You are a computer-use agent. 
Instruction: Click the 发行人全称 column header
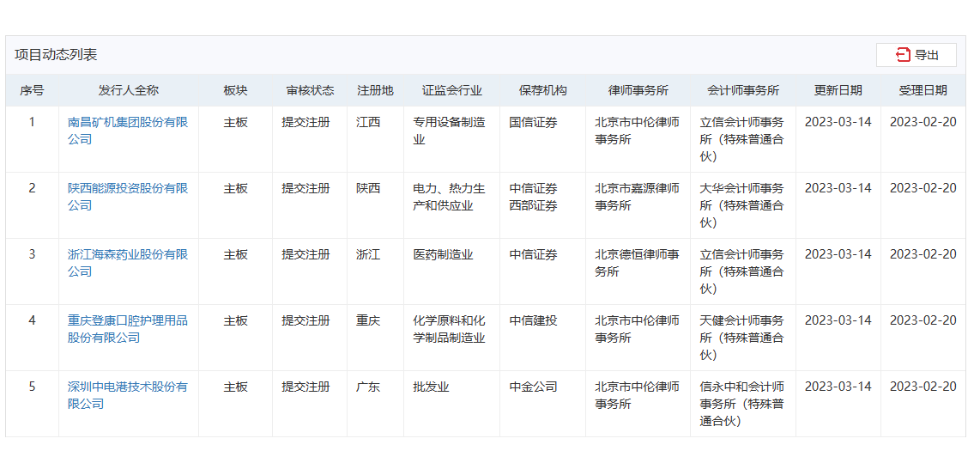(129, 90)
